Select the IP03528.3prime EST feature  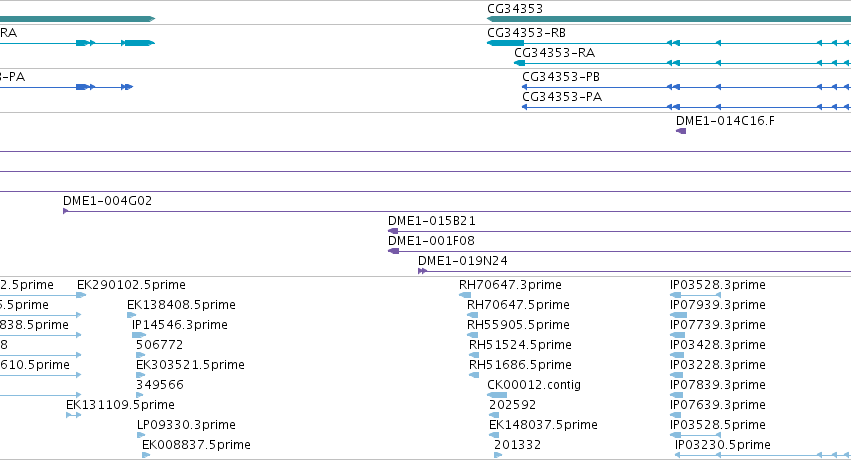tap(696, 295)
